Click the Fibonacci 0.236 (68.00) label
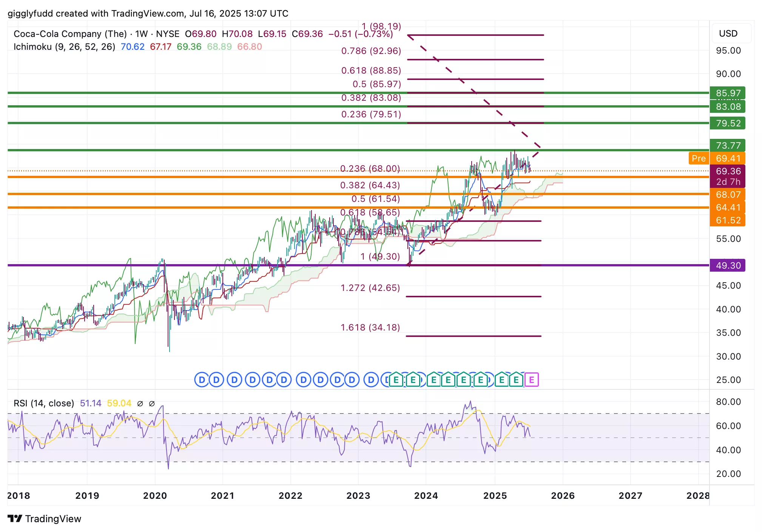 (x=370, y=168)
